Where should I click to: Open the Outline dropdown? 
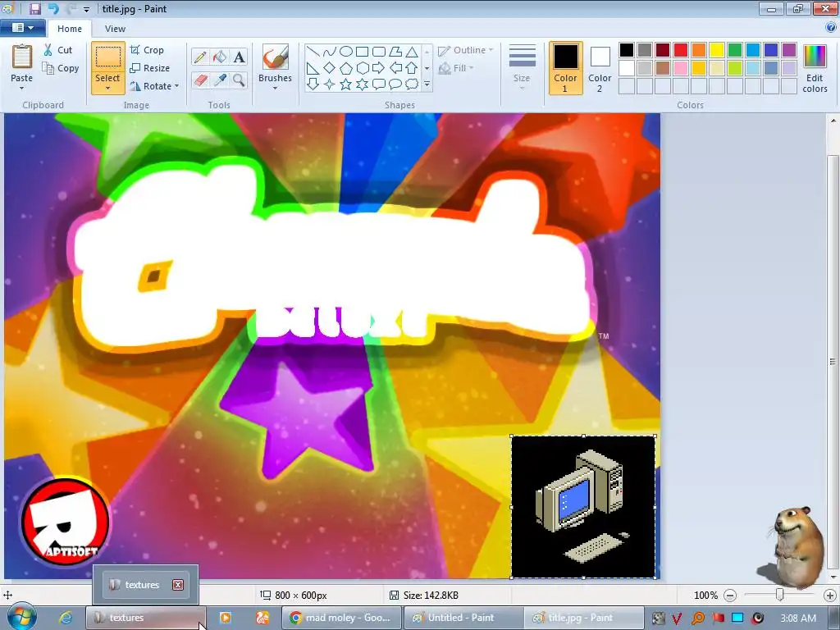466,50
